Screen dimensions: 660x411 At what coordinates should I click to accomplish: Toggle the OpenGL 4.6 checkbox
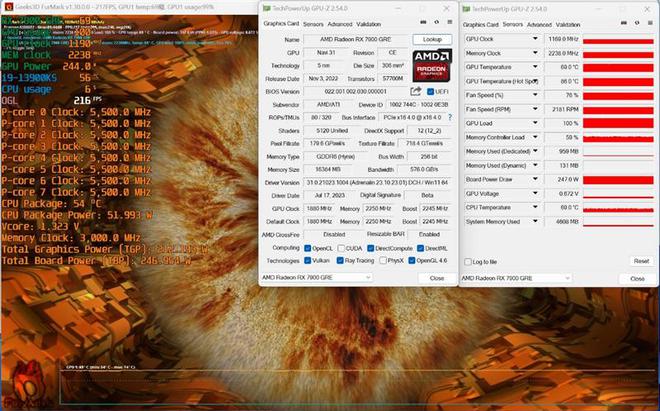[x=412, y=261]
